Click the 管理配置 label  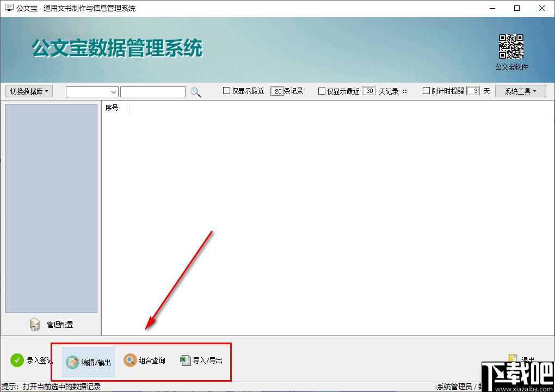tap(60, 325)
